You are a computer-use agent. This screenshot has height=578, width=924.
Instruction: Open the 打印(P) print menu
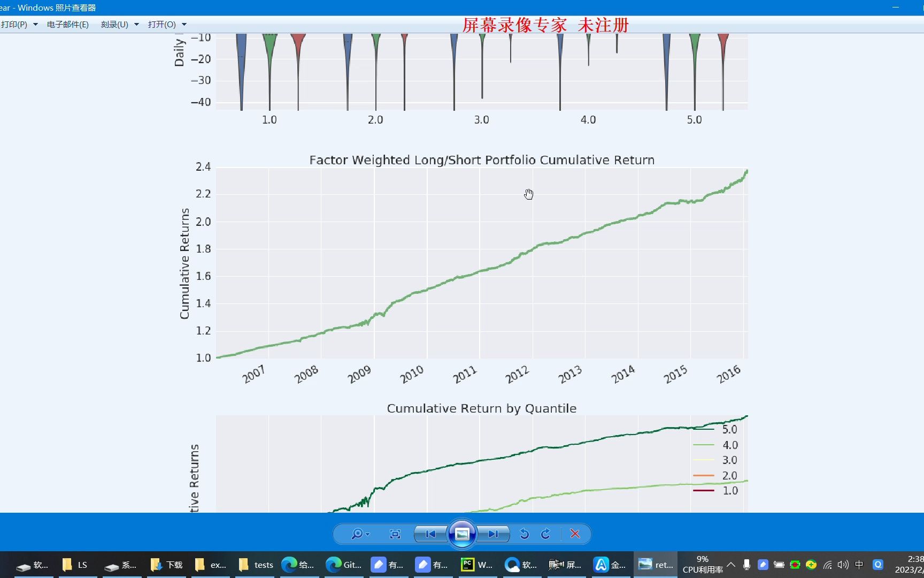(x=19, y=25)
